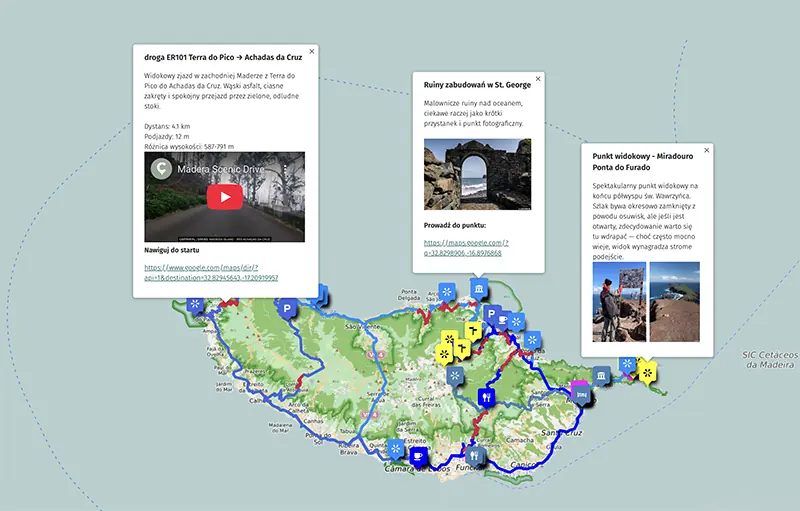Click the 'Santa Cruz' map label

[561, 432]
